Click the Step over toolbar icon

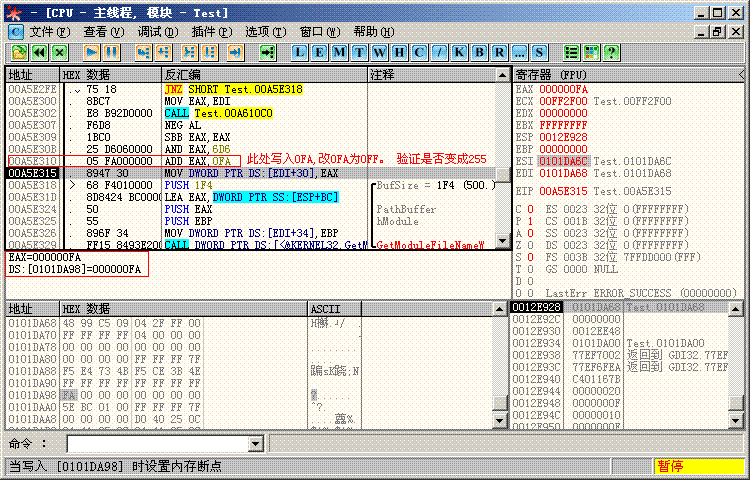(x=163, y=52)
